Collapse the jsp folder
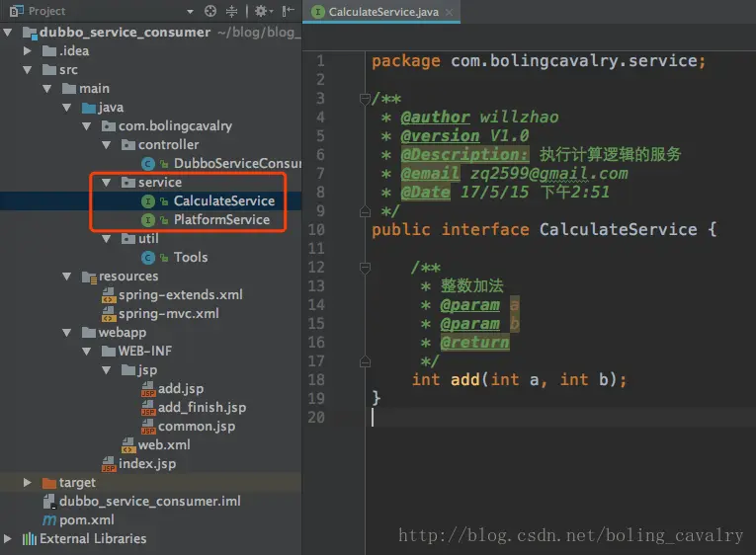This screenshot has height=555, width=756. click(107, 370)
